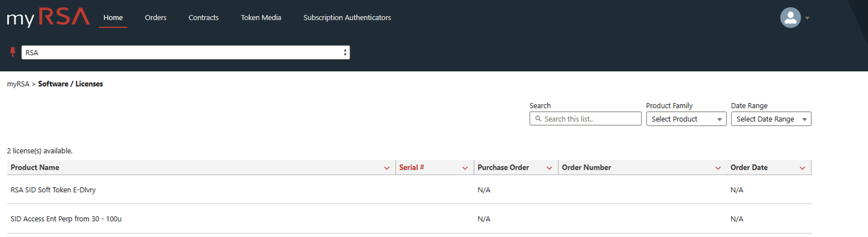This screenshot has height=237, width=868.
Task: Open the Select Product dropdown
Action: click(686, 119)
